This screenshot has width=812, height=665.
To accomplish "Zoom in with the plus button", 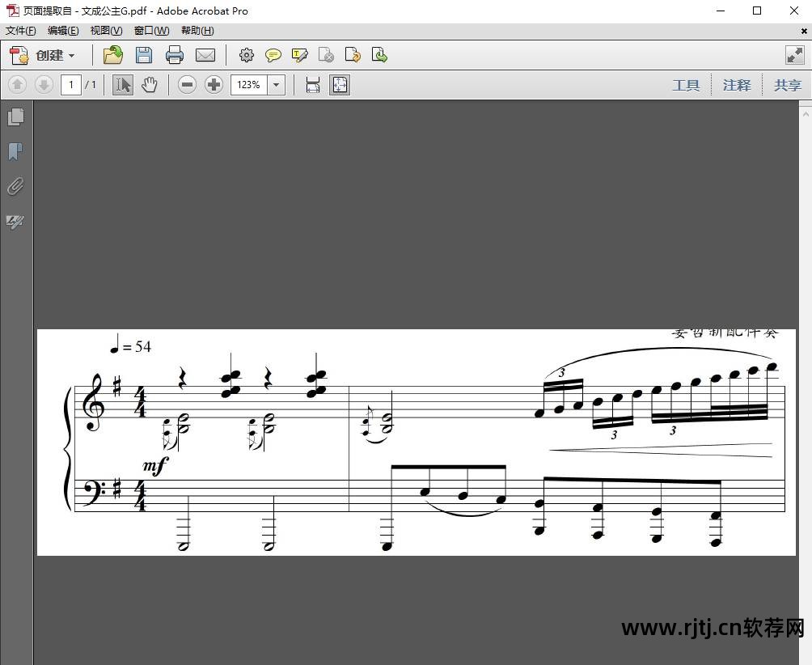I will click(214, 84).
